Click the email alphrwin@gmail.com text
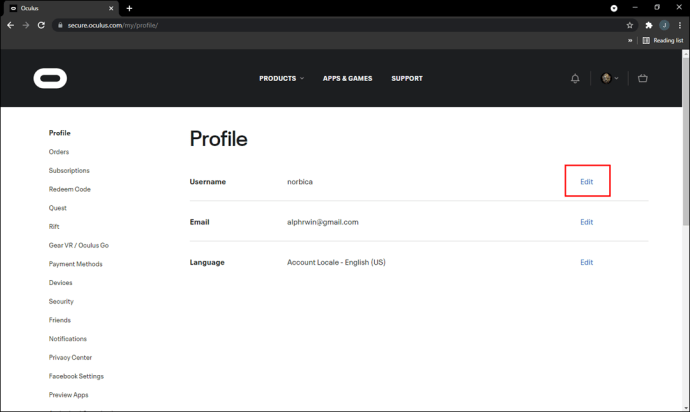This screenshot has height=412, width=690. pos(323,222)
